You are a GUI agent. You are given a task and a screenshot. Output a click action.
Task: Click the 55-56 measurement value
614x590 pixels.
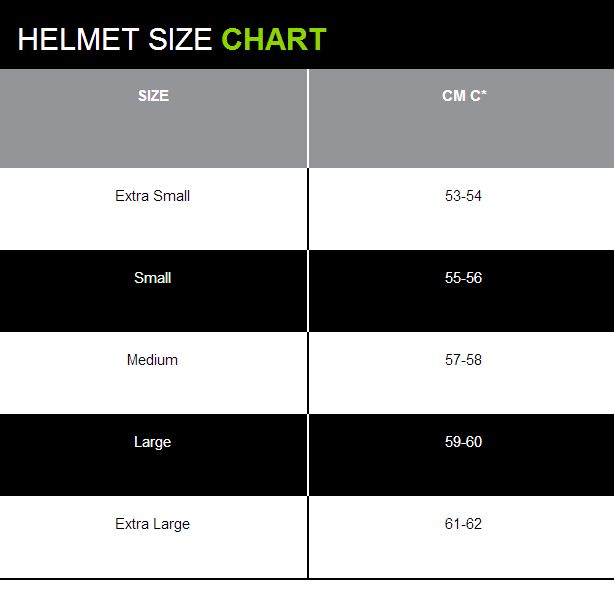click(463, 278)
